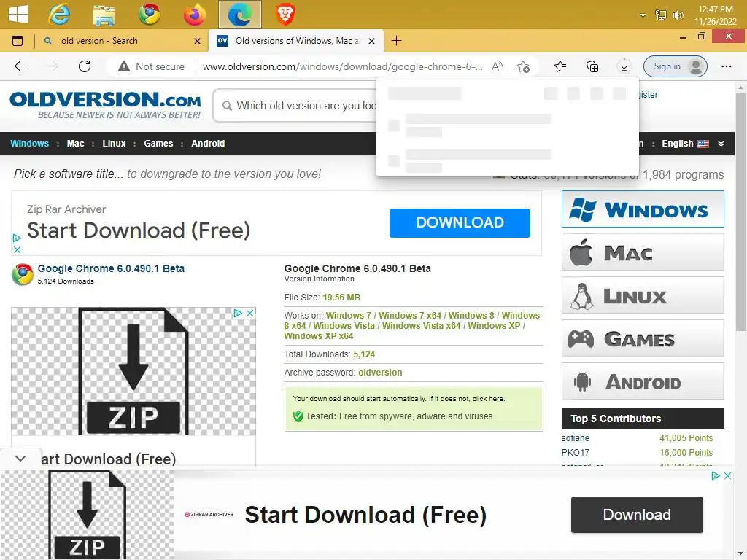Image resolution: width=747 pixels, height=560 pixels.
Task: Click the 19.56 MB file size value
Action: pos(341,297)
